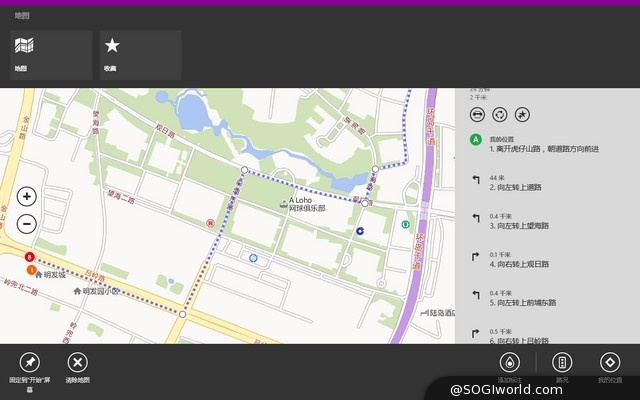The width and height of the screenshot is (640, 400).
Task: Center on 我的位置 my location button
Action: [610, 362]
